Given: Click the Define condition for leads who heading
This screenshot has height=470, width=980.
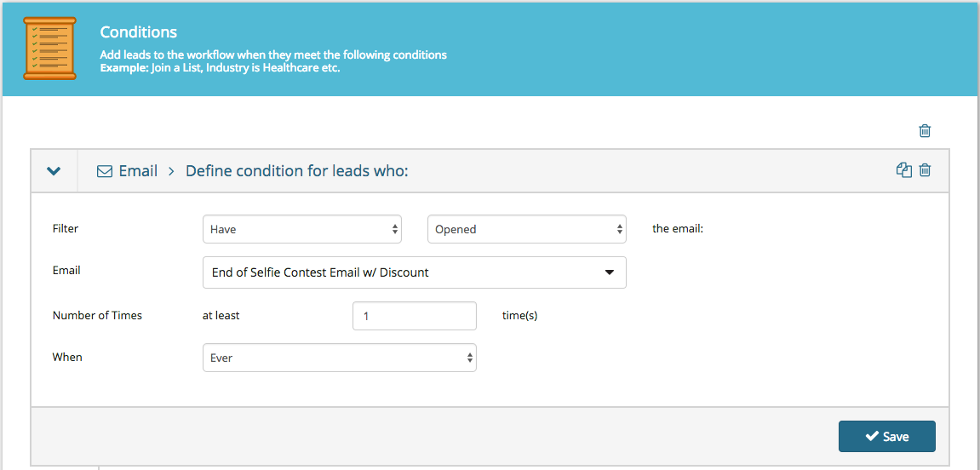Looking at the screenshot, I should (x=297, y=170).
